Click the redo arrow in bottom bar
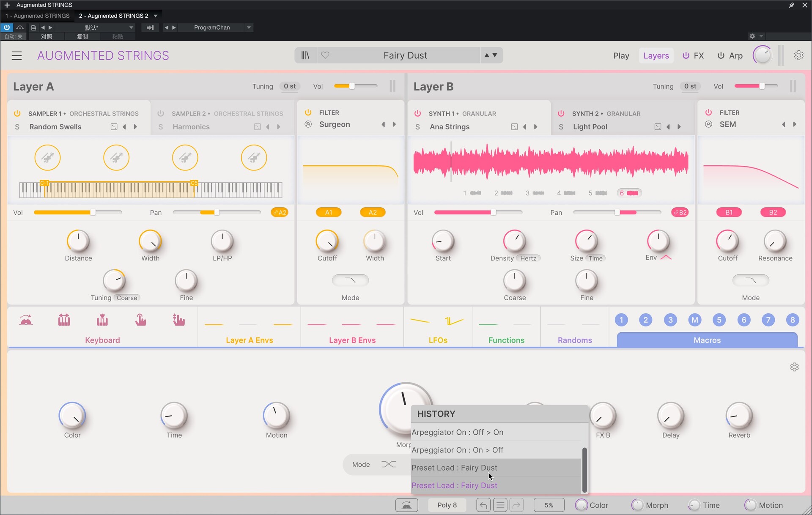812x515 pixels. [x=516, y=505]
